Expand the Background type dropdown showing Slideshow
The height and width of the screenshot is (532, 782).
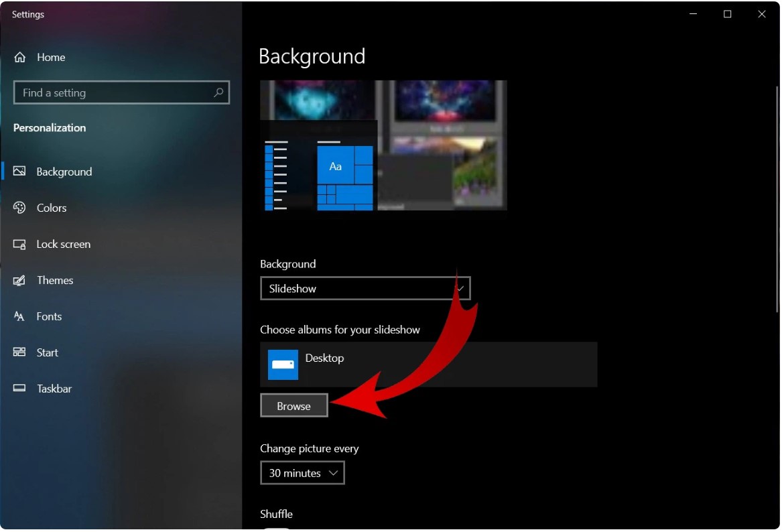[x=365, y=289]
